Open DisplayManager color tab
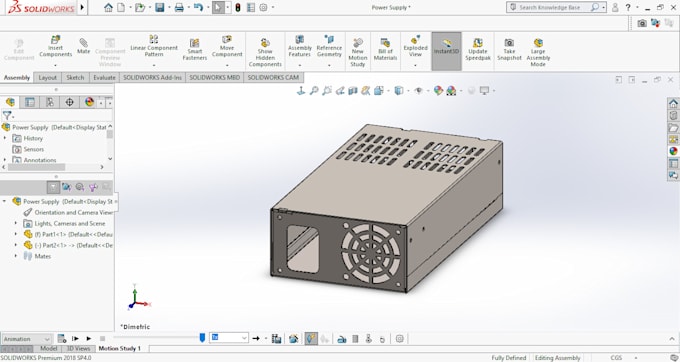This screenshot has height=362, width=680. (x=89, y=102)
